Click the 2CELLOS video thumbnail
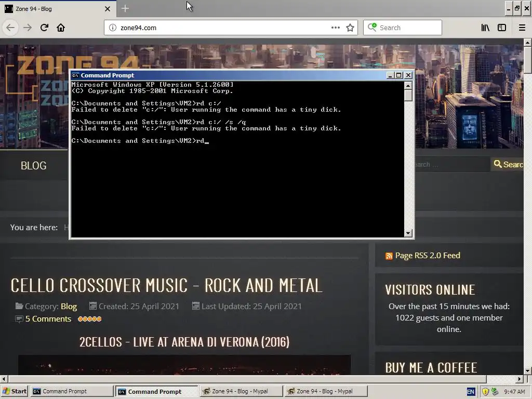This screenshot has width=532, height=399. (184, 365)
